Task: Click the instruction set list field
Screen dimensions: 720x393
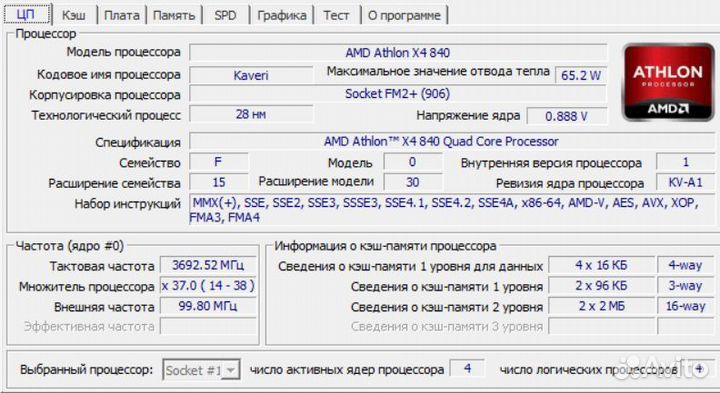Action: pyautogui.click(x=452, y=209)
